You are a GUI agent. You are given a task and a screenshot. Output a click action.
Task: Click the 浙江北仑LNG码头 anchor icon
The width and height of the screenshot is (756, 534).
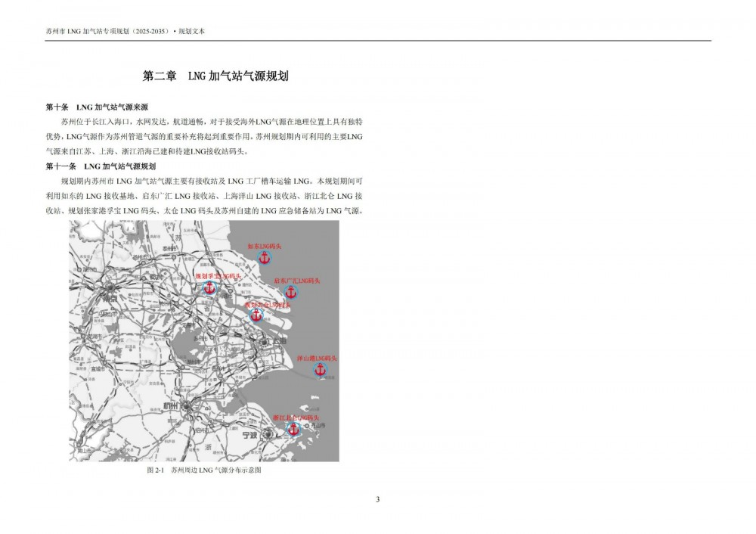pyautogui.click(x=293, y=429)
